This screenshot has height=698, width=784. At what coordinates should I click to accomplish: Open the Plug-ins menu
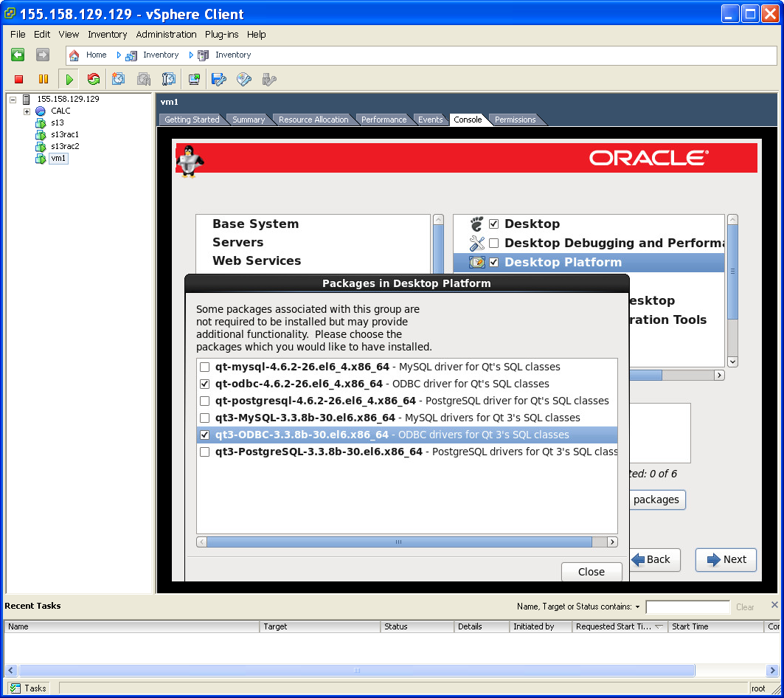coord(221,35)
